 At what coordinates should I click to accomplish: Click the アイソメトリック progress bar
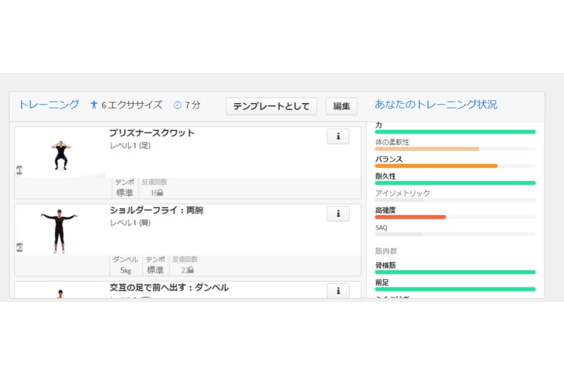(x=455, y=200)
